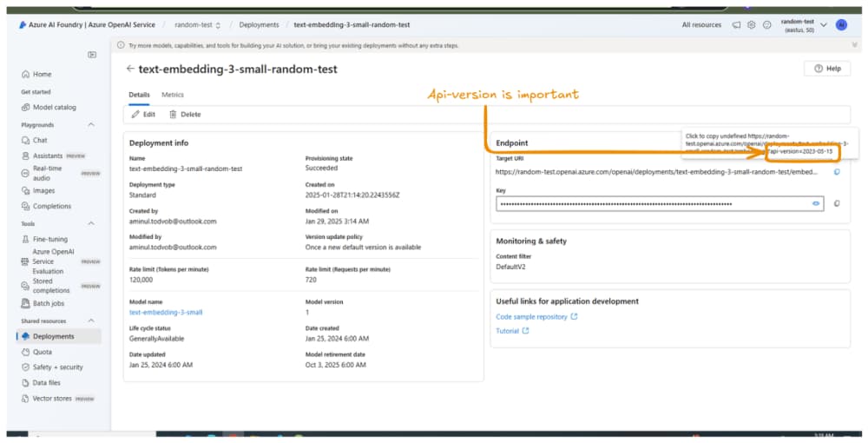The image size is (868, 443).
Task: Switch to the Details tab
Action: [139, 95]
